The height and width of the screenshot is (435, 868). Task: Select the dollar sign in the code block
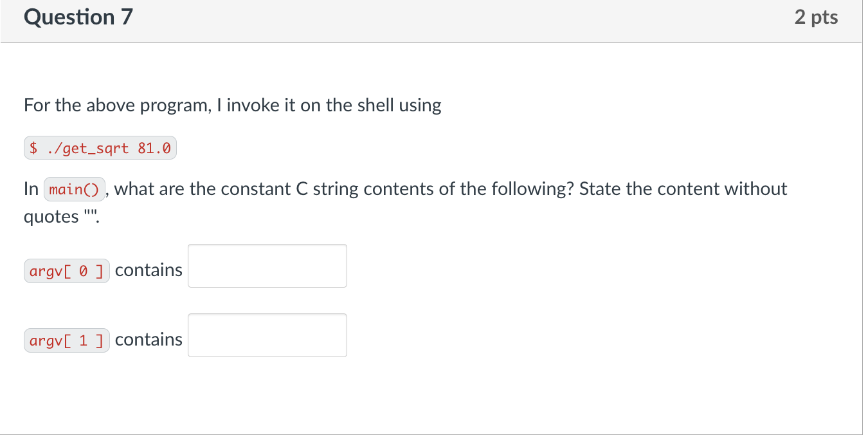(x=32, y=147)
